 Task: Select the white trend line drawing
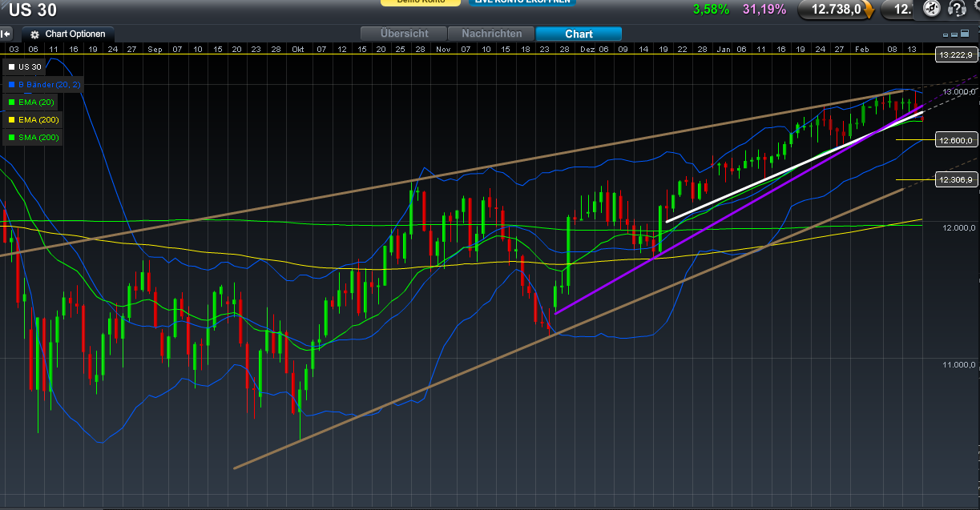pos(793,167)
